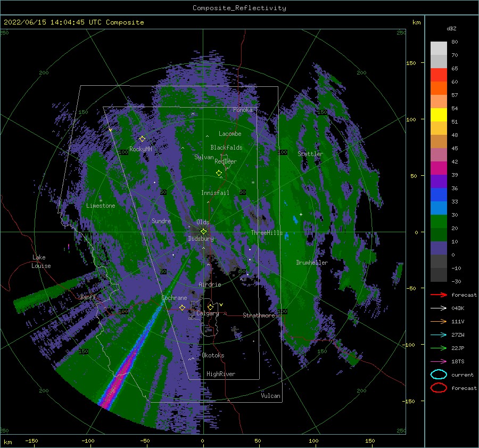Click the yellow swatch between 54 and 51
The image size is (479, 448).
point(439,115)
